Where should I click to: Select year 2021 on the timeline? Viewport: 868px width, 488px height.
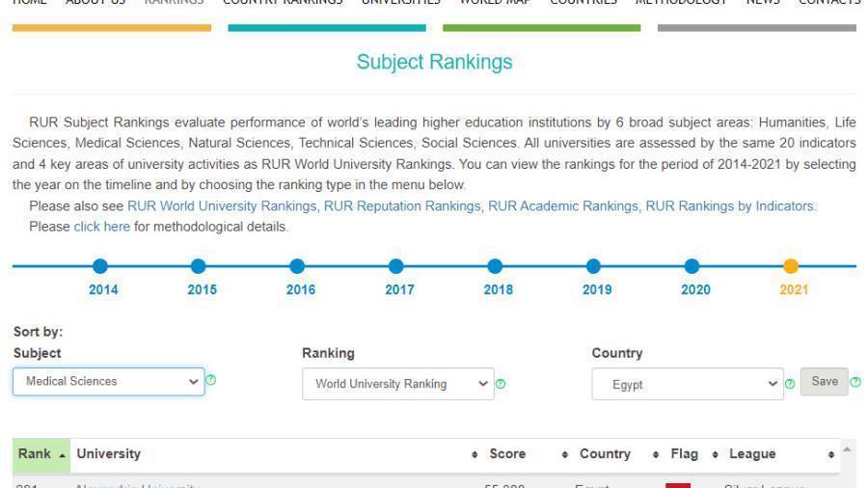pos(791,266)
